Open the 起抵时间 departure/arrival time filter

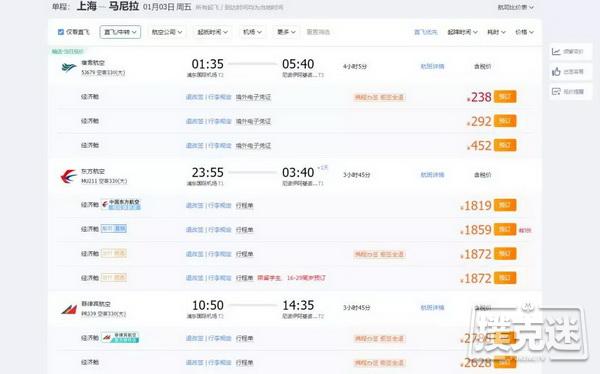point(212,32)
